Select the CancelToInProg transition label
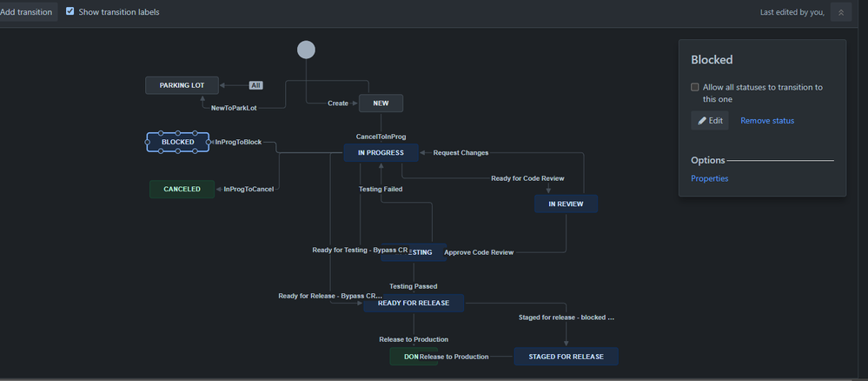 coord(381,137)
